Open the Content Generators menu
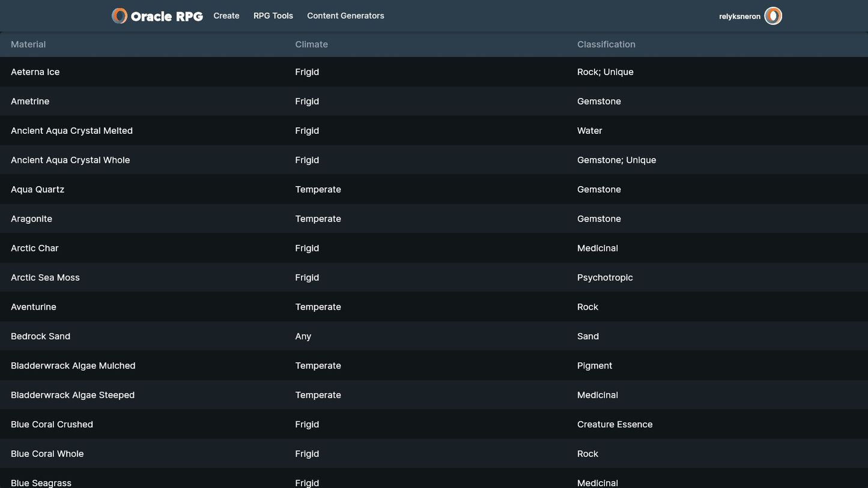This screenshot has height=488, width=868. point(345,16)
